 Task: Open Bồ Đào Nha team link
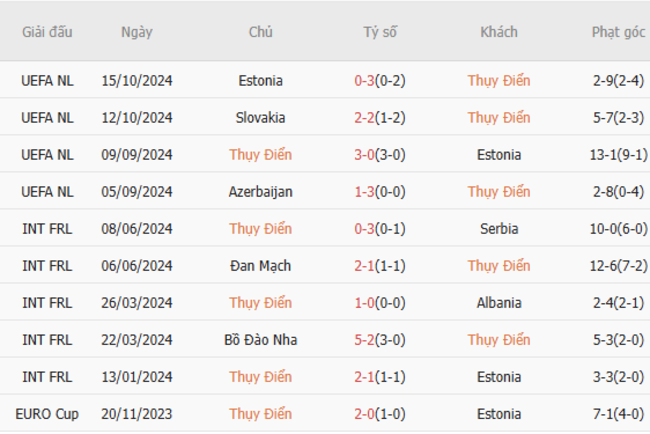260,340
